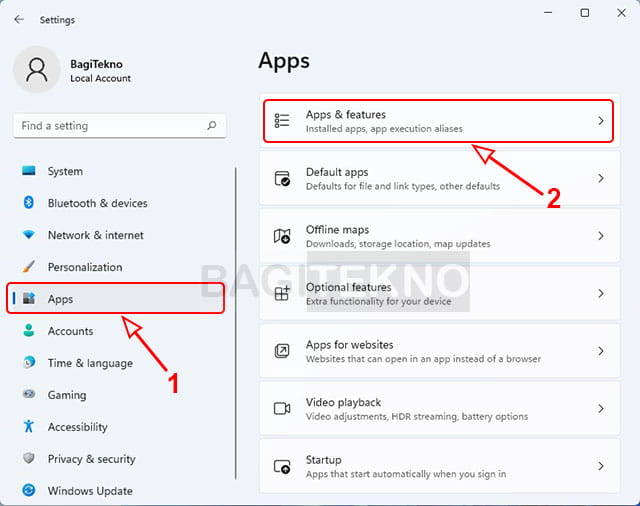The width and height of the screenshot is (640, 506).
Task: Click the Apps for websites icon
Action: pyautogui.click(x=282, y=351)
